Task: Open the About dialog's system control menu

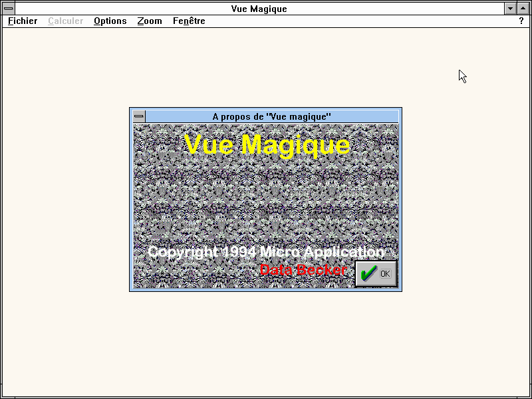Action: coord(139,116)
